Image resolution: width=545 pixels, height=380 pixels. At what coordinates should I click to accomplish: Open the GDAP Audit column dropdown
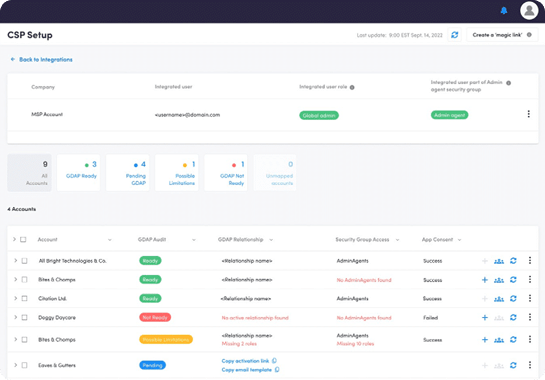pos(194,240)
